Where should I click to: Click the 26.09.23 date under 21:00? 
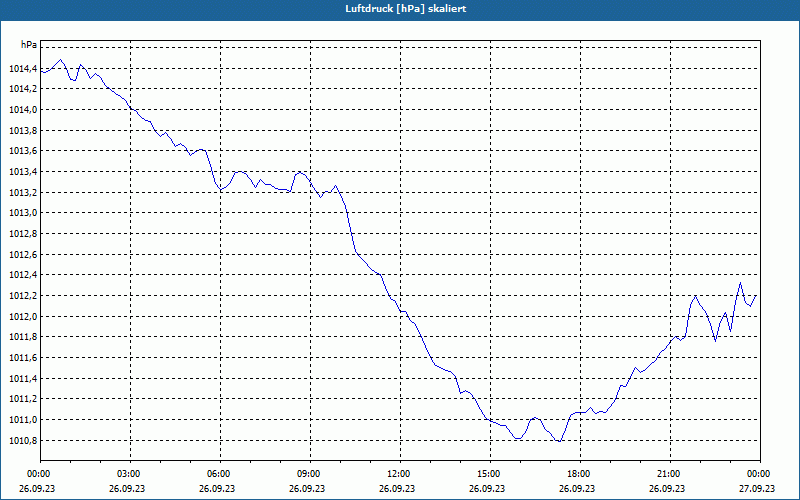click(667, 488)
